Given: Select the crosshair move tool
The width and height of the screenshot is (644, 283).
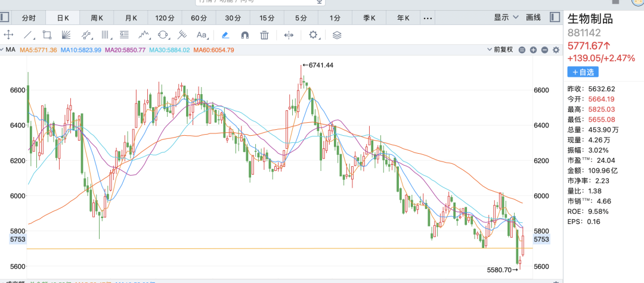Looking at the screenshot, I should (x=8, y=35).
